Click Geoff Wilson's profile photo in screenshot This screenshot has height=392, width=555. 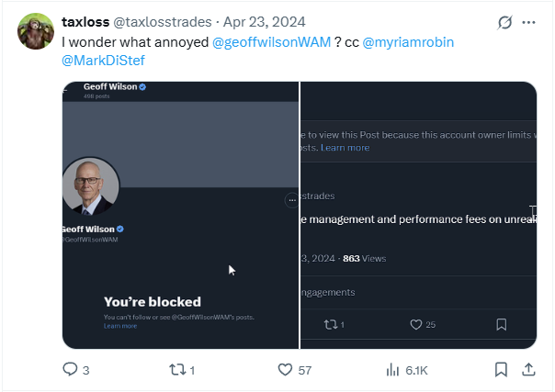pos(90,187)
